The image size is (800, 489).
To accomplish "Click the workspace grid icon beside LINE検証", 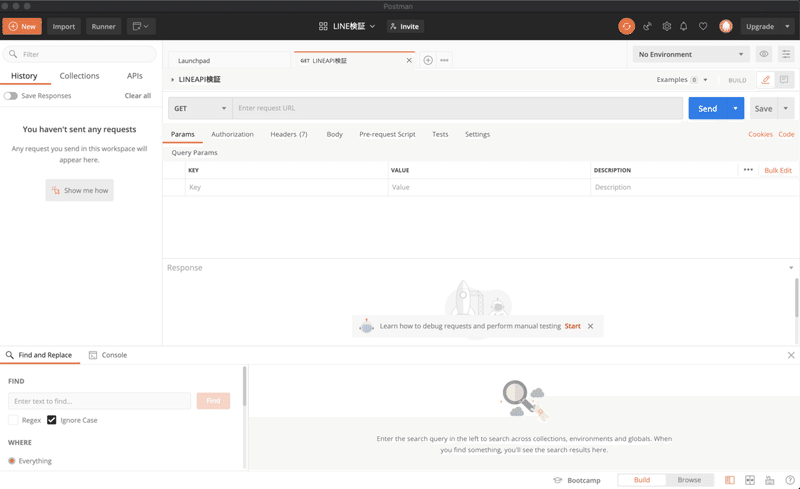I will 323,26.
